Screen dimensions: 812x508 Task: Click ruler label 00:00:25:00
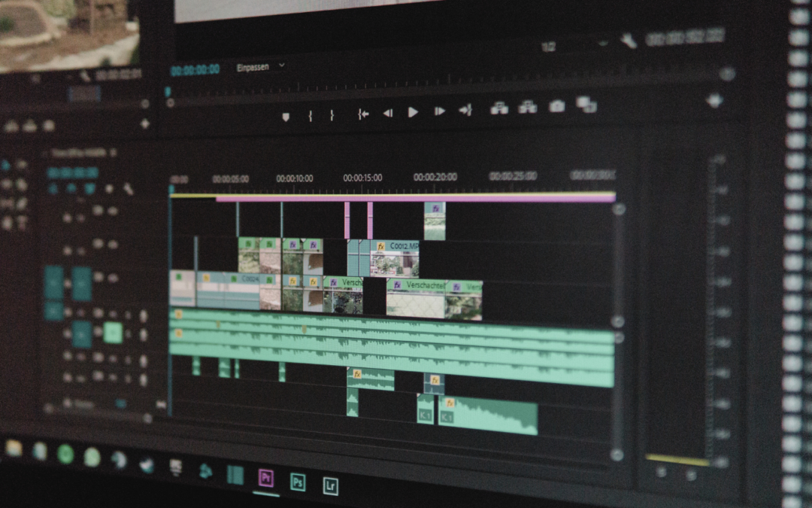click(513, 176)
